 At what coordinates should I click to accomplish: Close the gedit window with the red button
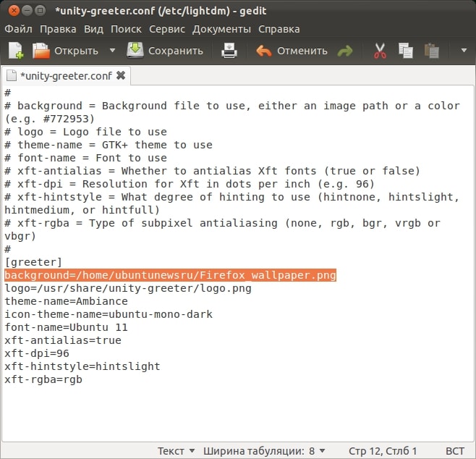point(14,11)
